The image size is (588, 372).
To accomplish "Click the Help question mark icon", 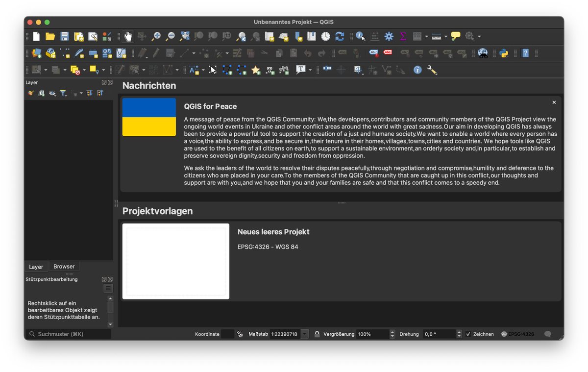I will (x=525, y=53).
